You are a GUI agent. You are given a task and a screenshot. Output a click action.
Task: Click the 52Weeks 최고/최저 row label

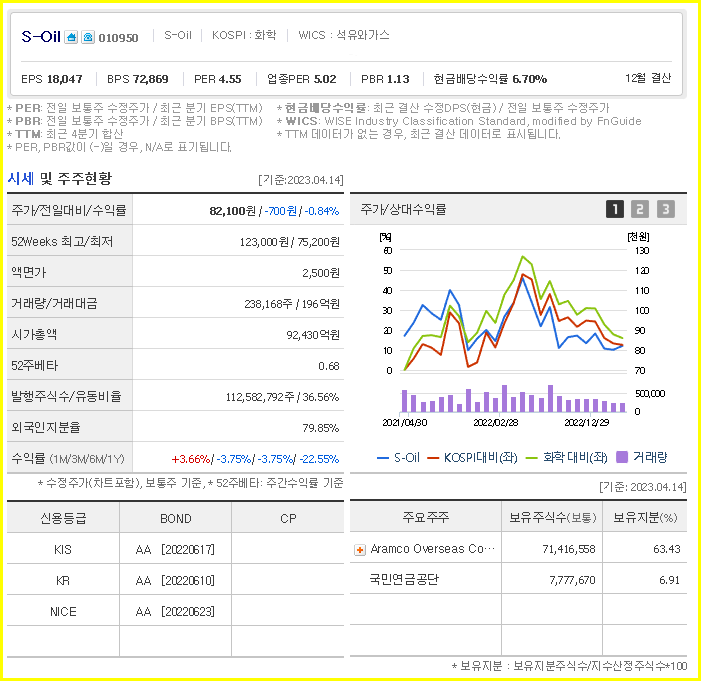62,241
